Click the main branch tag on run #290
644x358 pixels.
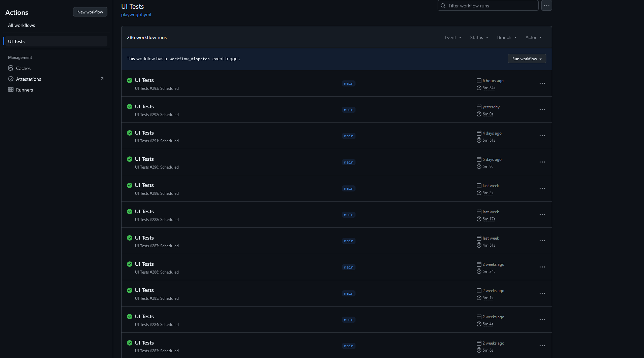point(348,162)
